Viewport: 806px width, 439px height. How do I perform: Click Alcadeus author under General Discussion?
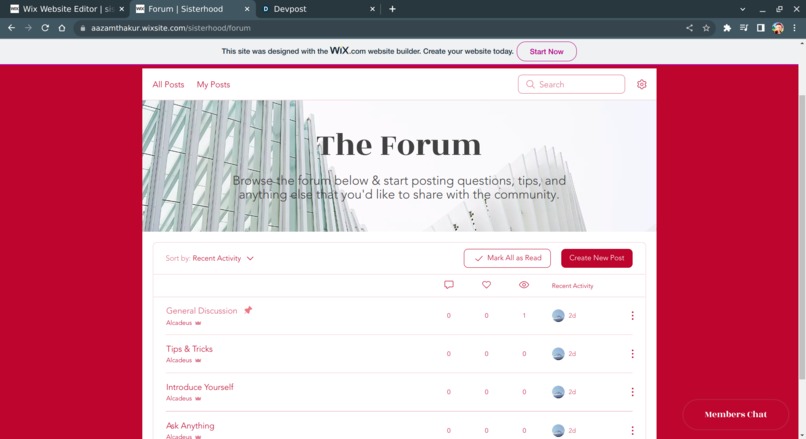[x=179, y=323]
